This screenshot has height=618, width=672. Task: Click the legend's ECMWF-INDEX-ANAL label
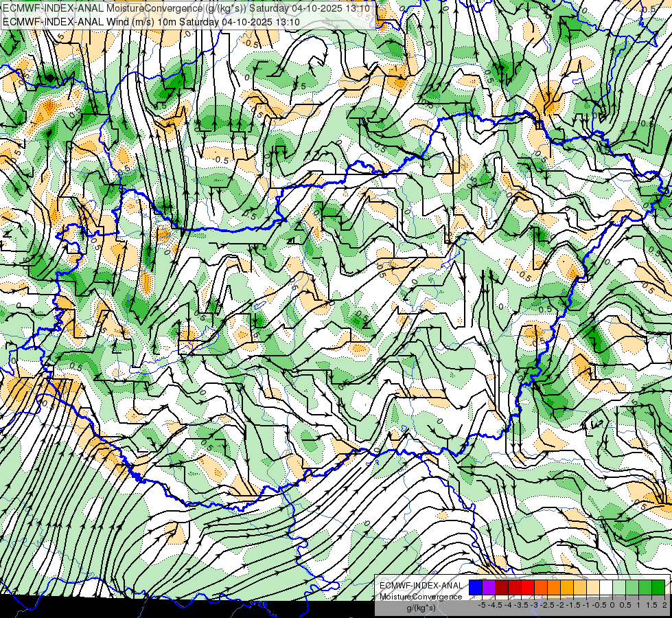(421, 586)
